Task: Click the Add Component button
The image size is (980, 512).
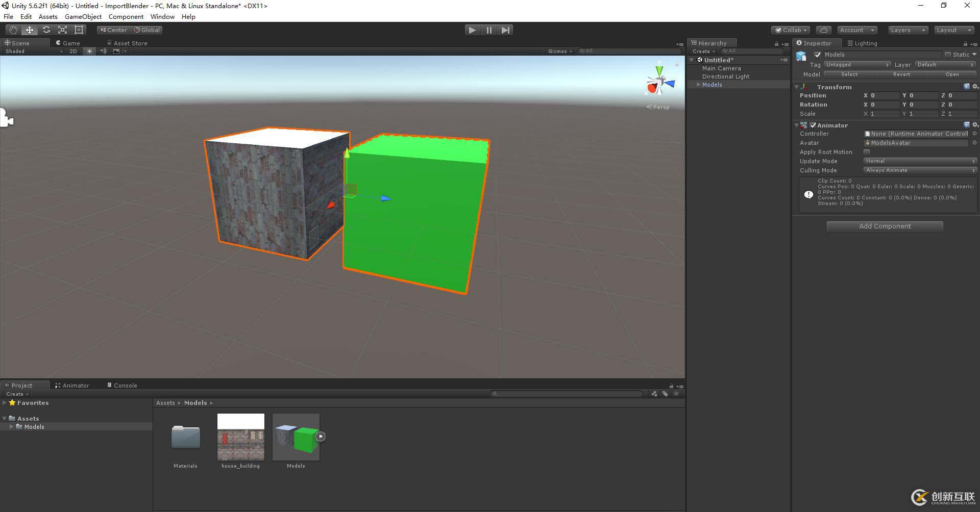Action: pos(885,226)
